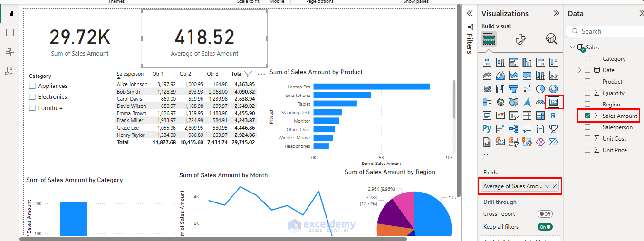This screenshot has width=644, height=241.
Task: Click the product bar chart vertical scrollbar
Action: tap(454, 99)
